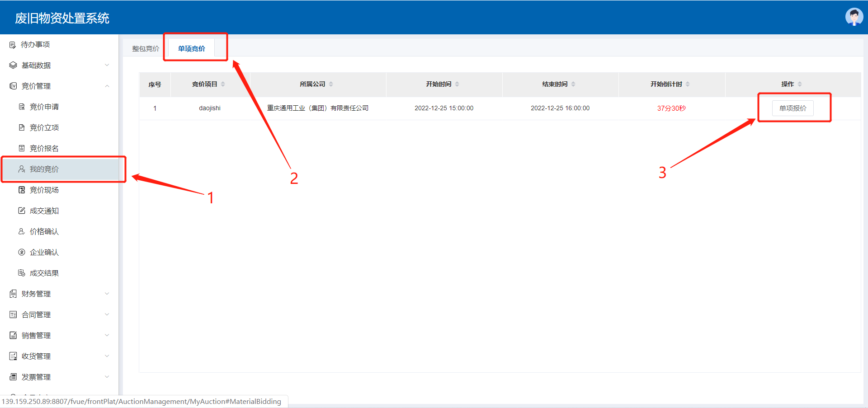The height and width of the screenshot is (408, 868).
Task: Click the 单项报价 button
Action: [x=793, y=108]
